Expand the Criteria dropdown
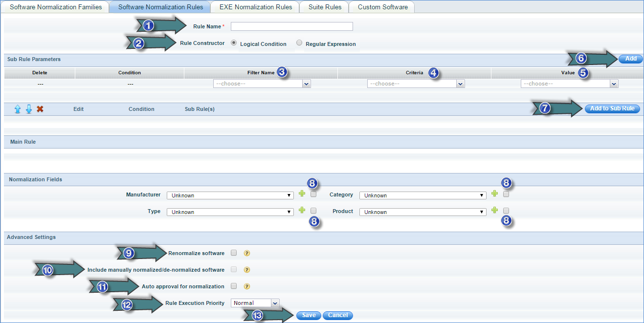This screenshot has width=644, height=323. coord(416,84)
